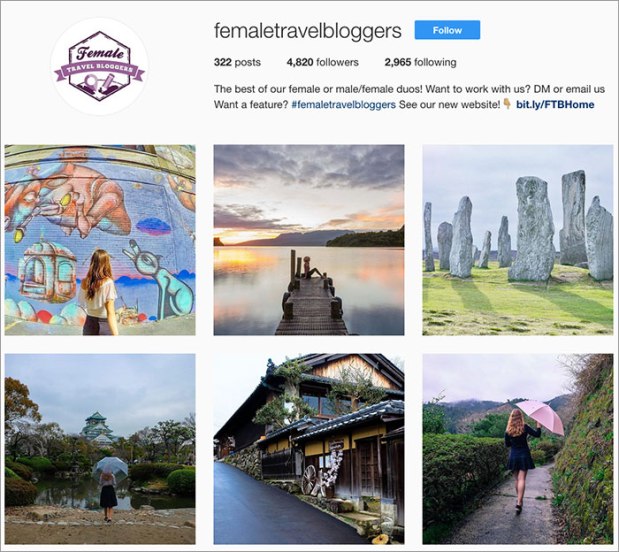
Task: View the 2,965 following list
Action: click(x=420, y=62)
